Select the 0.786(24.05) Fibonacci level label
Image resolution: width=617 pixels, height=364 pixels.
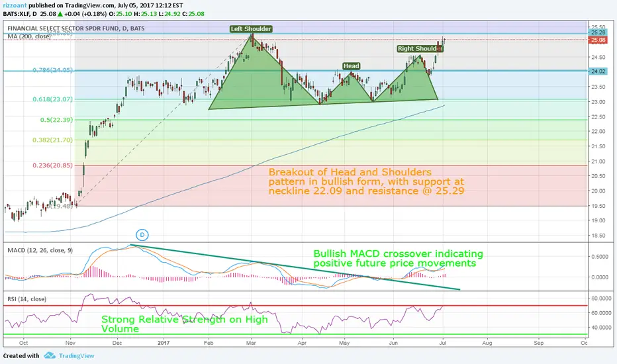pyautogui.click(x=53, y=70)
